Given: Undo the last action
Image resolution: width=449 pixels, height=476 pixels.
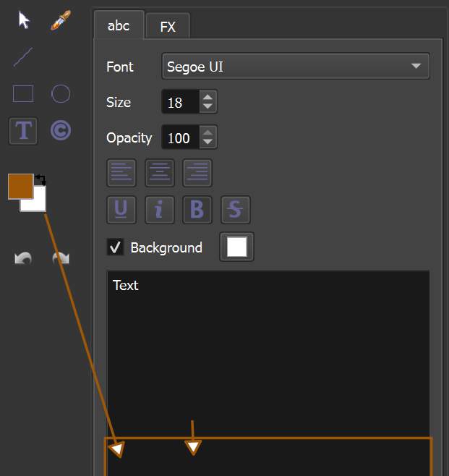Looking at the screenshot, I should pos(23,258).
